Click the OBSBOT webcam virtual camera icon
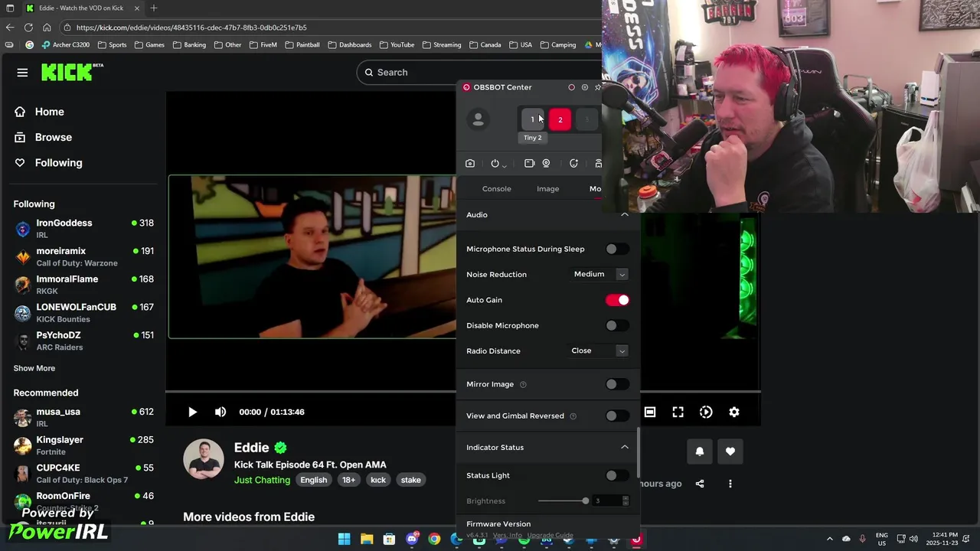The width and height of the screenshot is (980, 551). click(546, 164)
